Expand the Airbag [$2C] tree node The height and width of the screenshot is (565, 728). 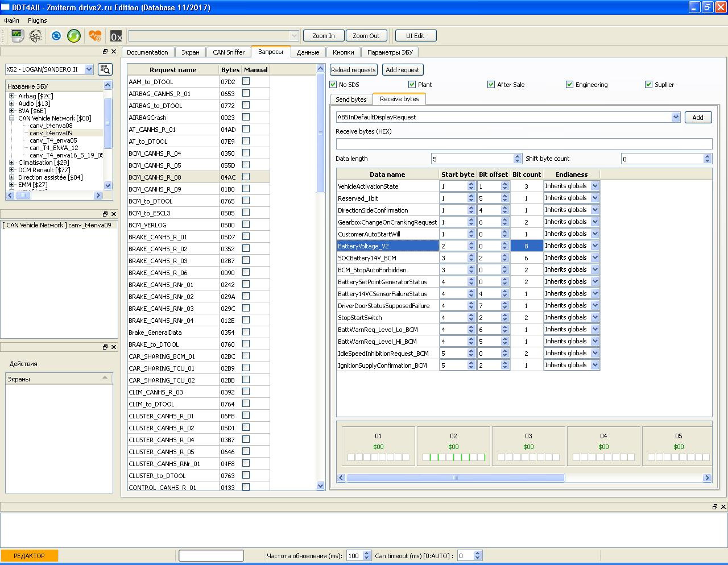pos(11,96)
